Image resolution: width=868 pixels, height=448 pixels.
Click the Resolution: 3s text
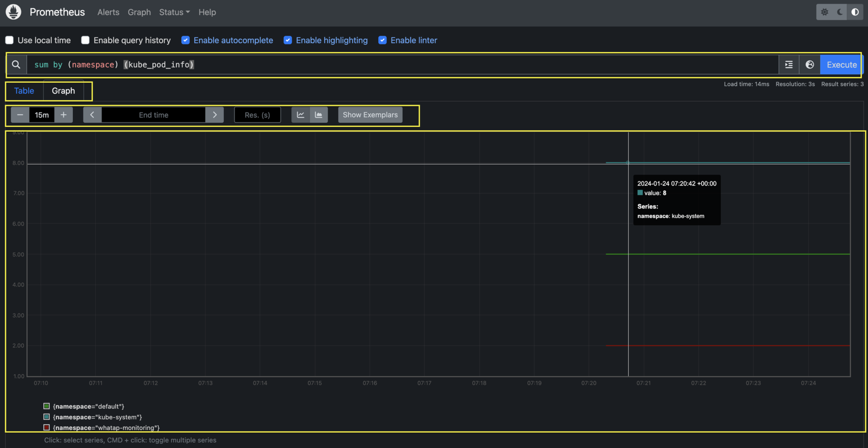(795, 84)
